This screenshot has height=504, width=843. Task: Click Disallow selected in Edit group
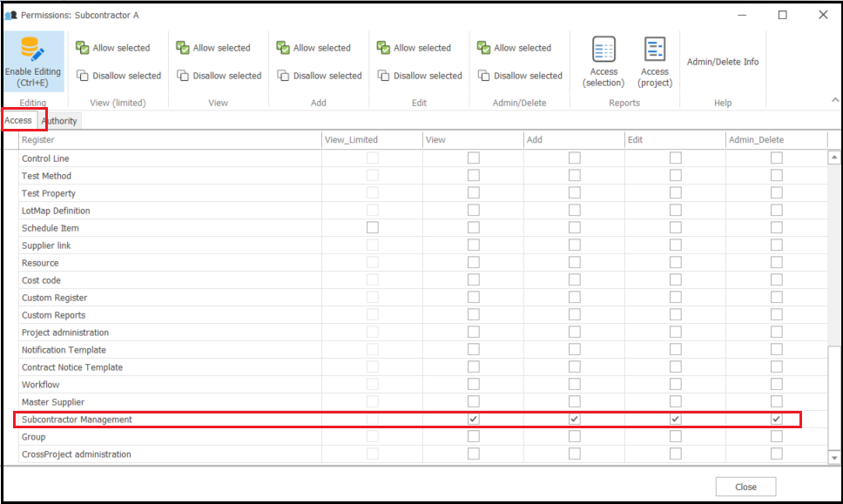[x=420, y=76]
